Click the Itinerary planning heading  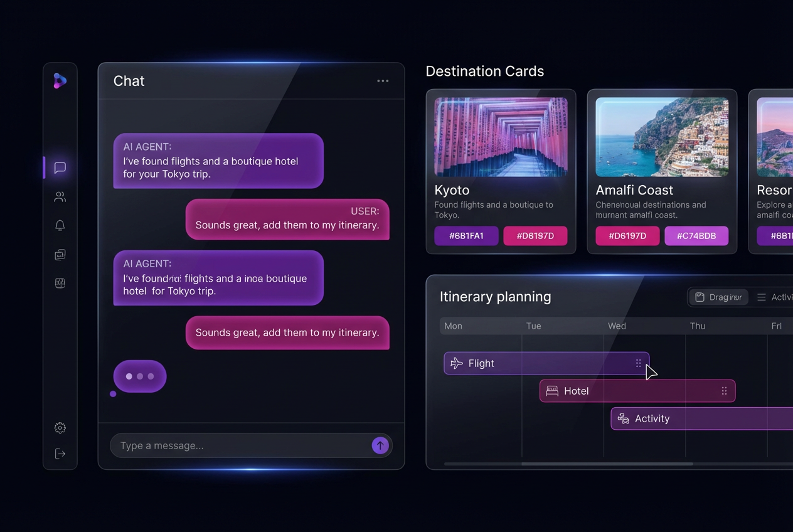coord(495,297)
